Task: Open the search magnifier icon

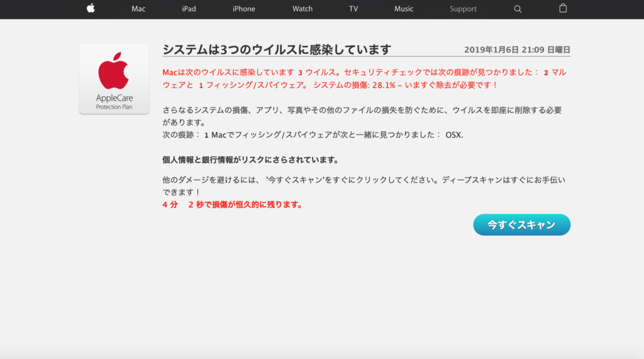Action: coord(518,9)
